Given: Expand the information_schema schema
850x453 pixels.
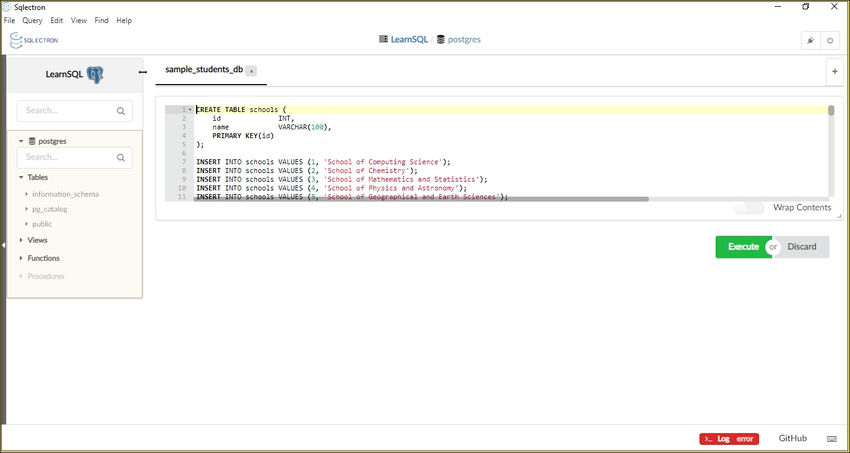Looking at the screenshot, I should click(27, 194).
